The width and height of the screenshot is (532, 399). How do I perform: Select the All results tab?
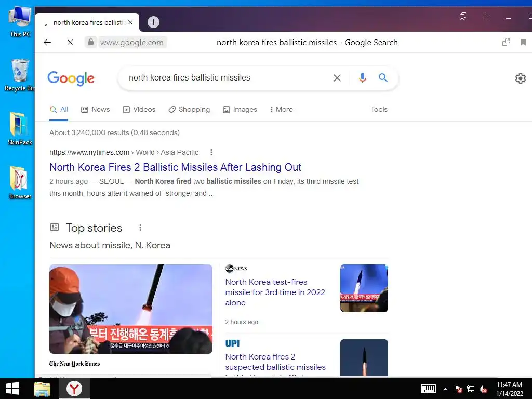[59, 110]
